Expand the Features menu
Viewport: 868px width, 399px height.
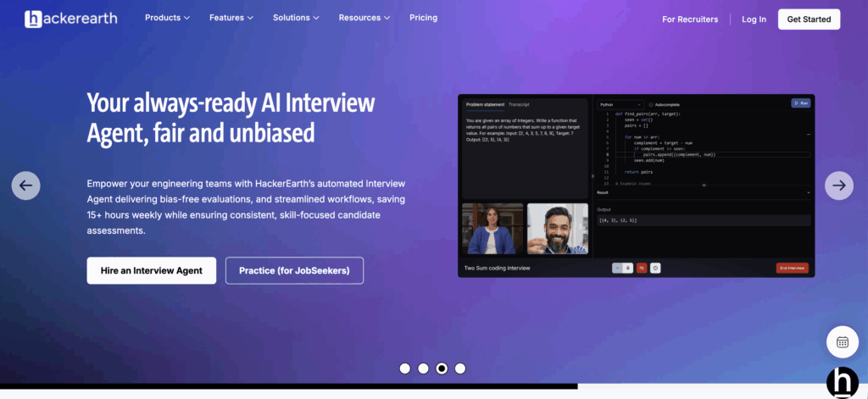231,18
